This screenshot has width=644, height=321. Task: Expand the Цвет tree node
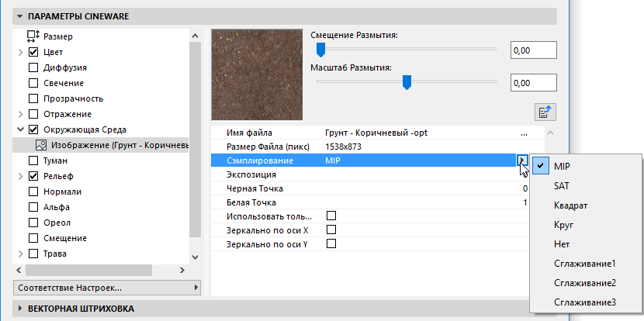tap(20, 52)
